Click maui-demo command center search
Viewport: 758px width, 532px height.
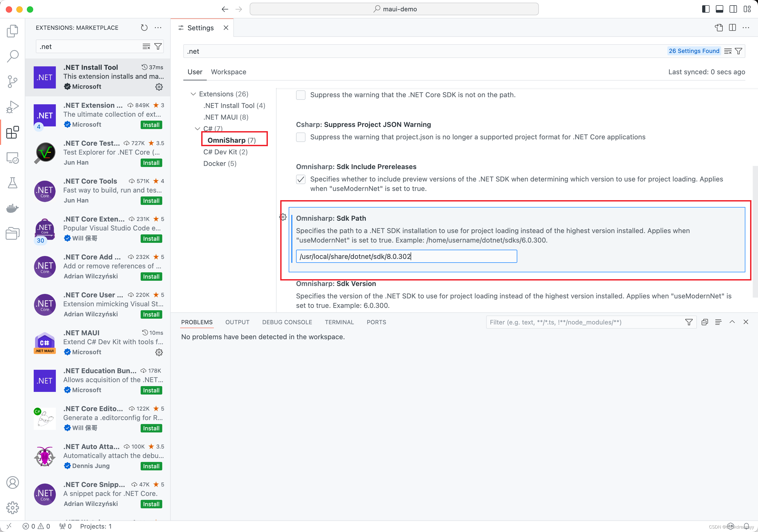pos(394,9)
